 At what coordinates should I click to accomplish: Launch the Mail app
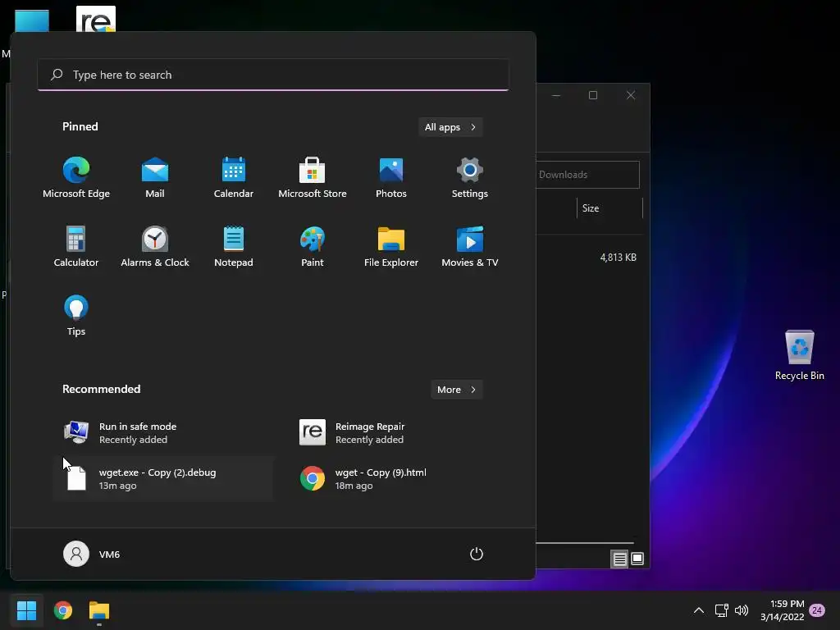[x=155, y=178]
